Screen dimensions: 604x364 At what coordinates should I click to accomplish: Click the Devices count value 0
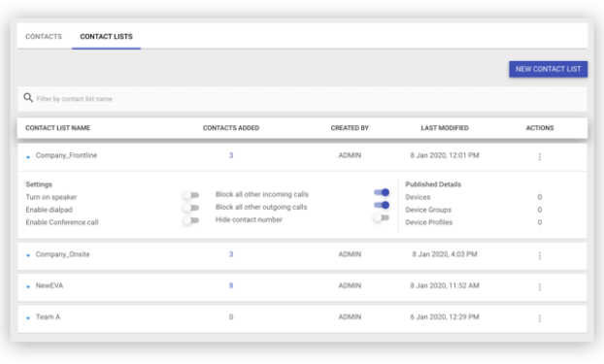(x=539, y=197)
